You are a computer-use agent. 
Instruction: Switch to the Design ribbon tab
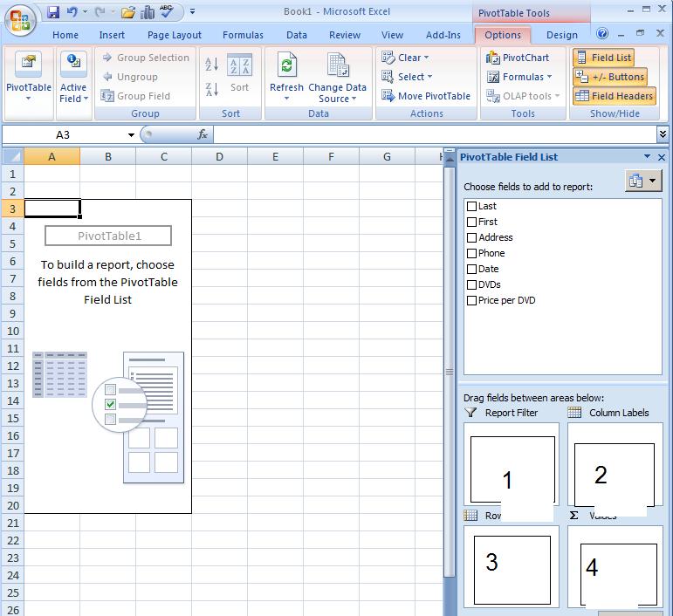[561, 35]
